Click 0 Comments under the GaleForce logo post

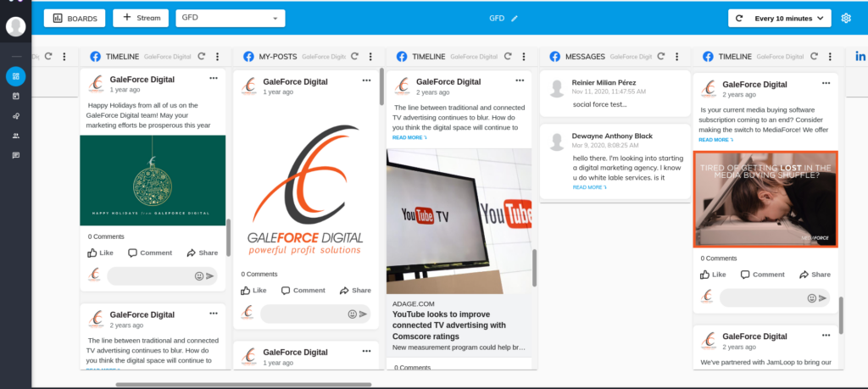click(x=259, y=274)
